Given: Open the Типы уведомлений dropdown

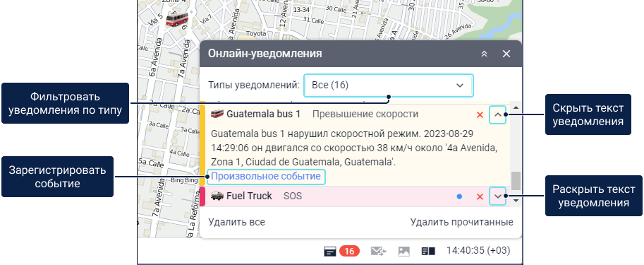Looking at the screenshot, I should coord(388,86).
